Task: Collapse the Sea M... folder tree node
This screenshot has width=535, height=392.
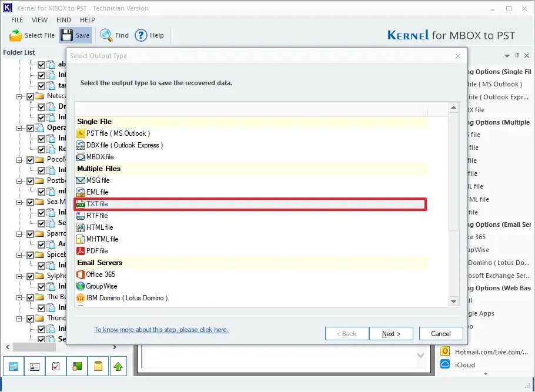Action: pos(19,202)
